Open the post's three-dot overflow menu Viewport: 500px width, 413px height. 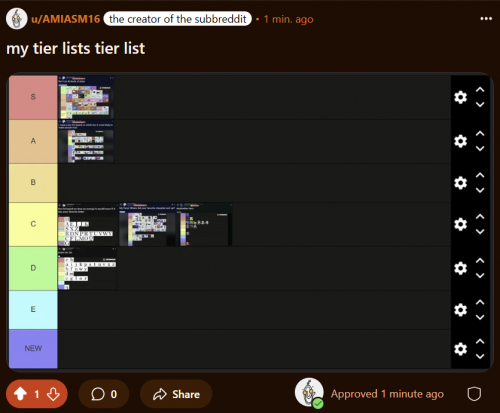pos(486,19)
